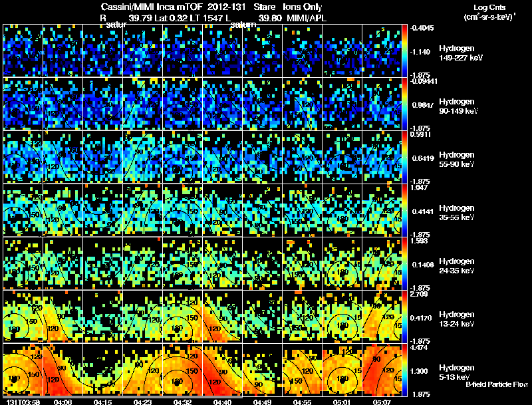Select the 149-227 keV panel at 131T03:58

(x=23, y=50)
